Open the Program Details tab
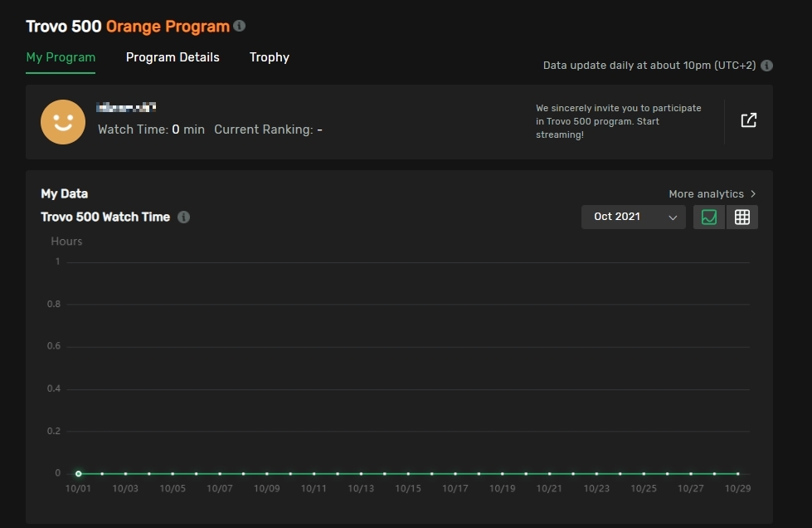The width and height of the screenshot is (812, 528). click(x=173, y=57)
